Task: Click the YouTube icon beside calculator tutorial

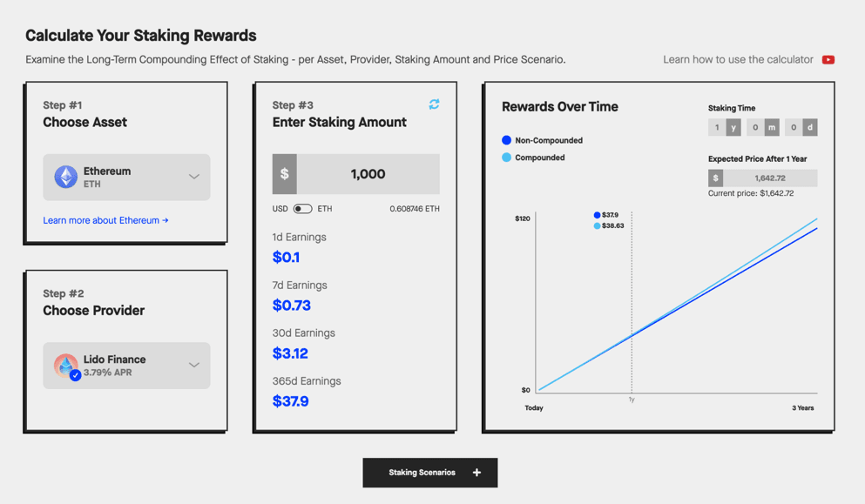Action: click(828, 60)
